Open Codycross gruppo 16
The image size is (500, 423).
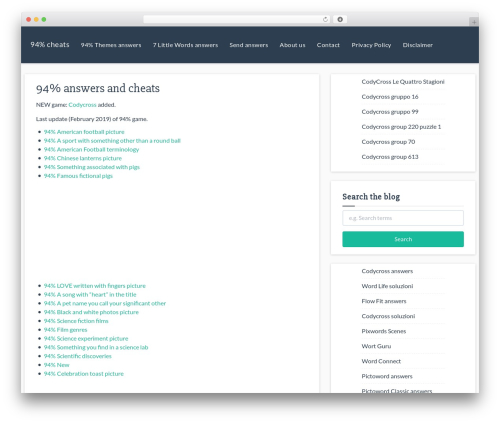click(390, 97)
